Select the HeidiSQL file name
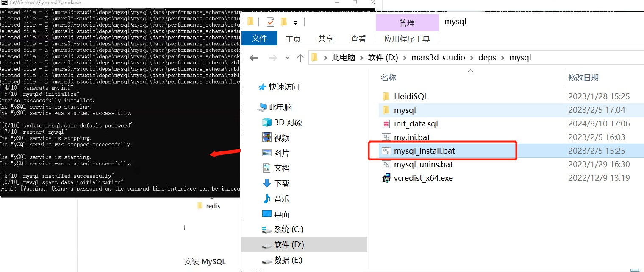Screen dimensions: 644x272 pos(411,96)
